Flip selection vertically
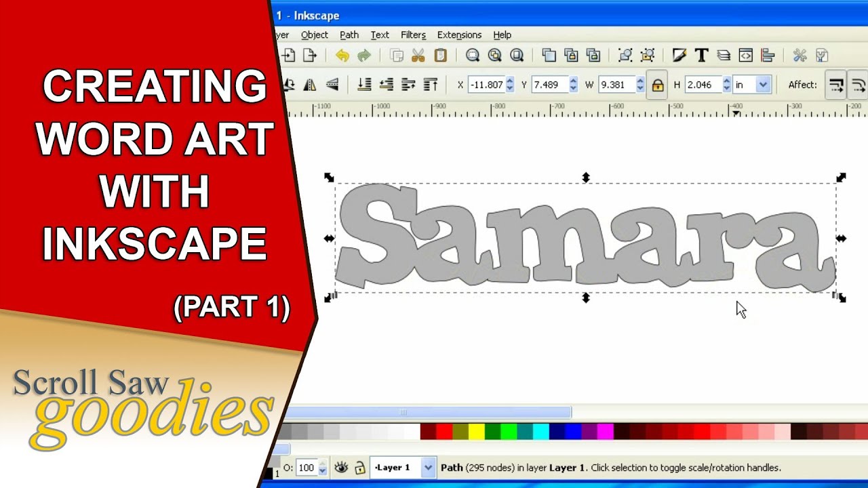 point(332,85)
